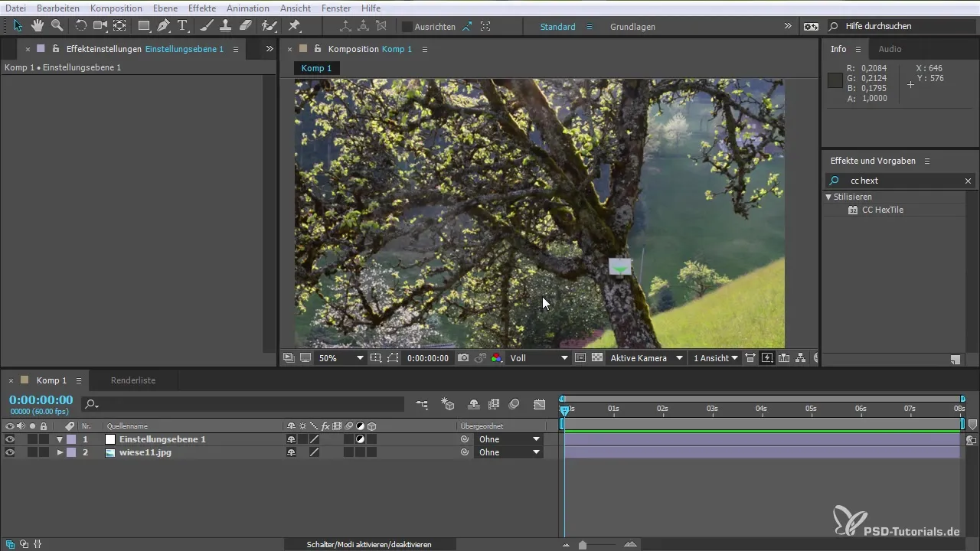The height and width of the screenshot is (551, 980).
Task: Open the 1 Ansicht layout dropdown
Action: (715, 357)
